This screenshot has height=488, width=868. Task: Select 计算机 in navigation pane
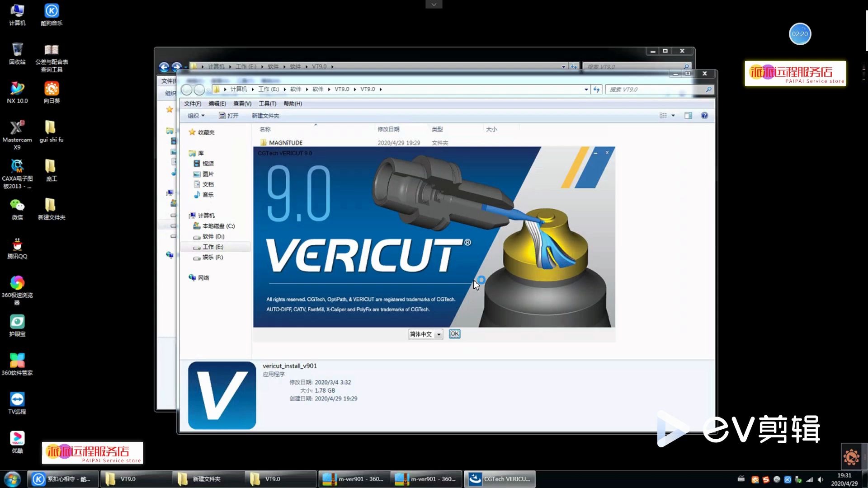(202, 216)
